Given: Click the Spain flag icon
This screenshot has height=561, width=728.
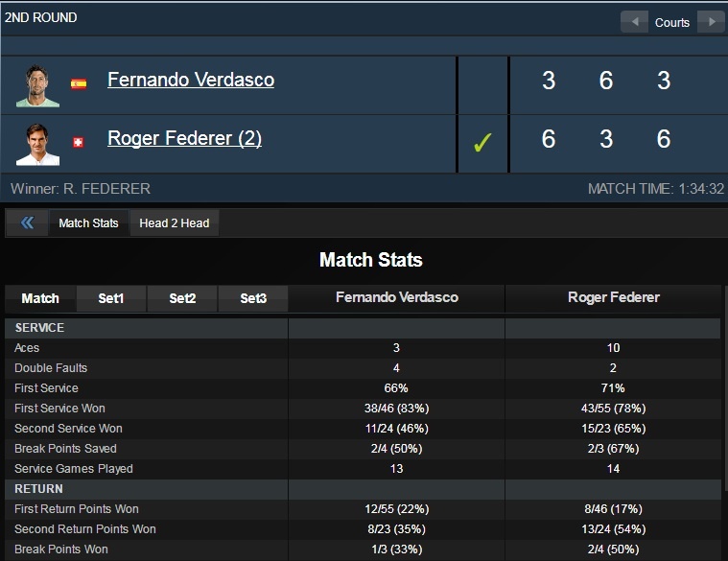Looking at the screenshot, I should click(79, 83).
